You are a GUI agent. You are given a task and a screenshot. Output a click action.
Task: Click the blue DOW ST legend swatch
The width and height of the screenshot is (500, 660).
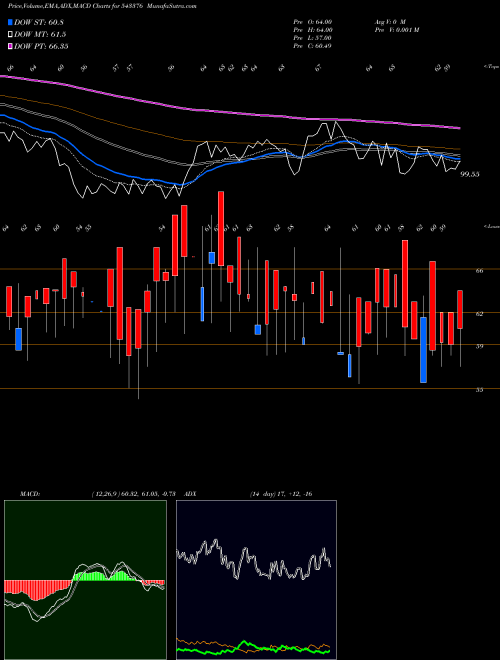click(10, 22)
